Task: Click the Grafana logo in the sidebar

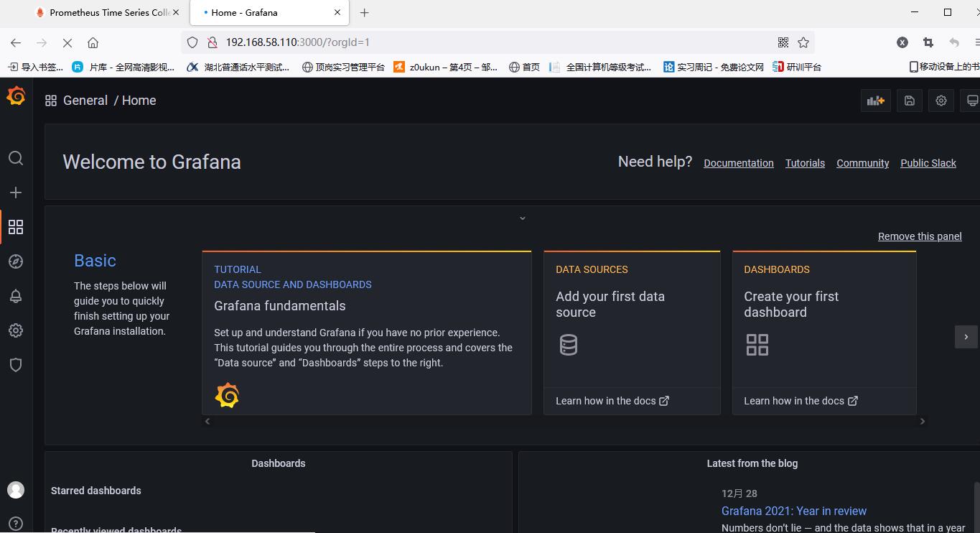Action: 16,96
